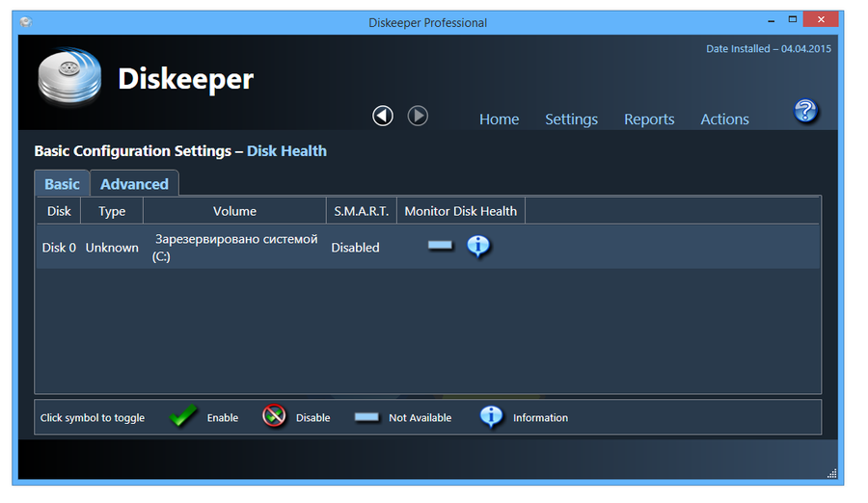Viewport: 868px width, 503px height.
Task: Click the Information icon in legend
Action: [x=491, y=416]
